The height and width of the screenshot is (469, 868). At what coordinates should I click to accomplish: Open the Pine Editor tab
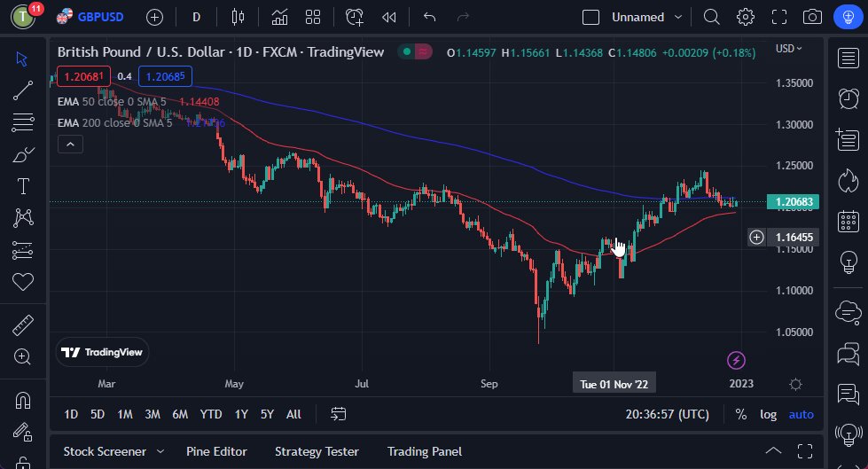click(216, 451)
